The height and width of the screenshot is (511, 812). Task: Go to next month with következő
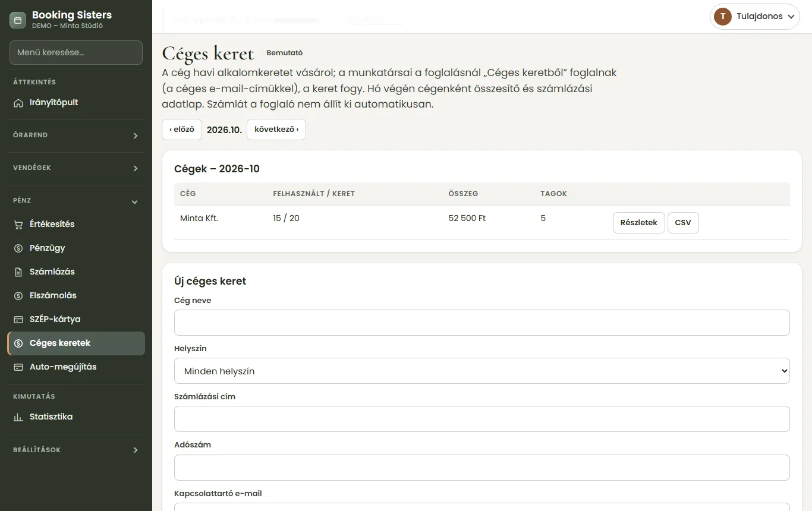276,130
